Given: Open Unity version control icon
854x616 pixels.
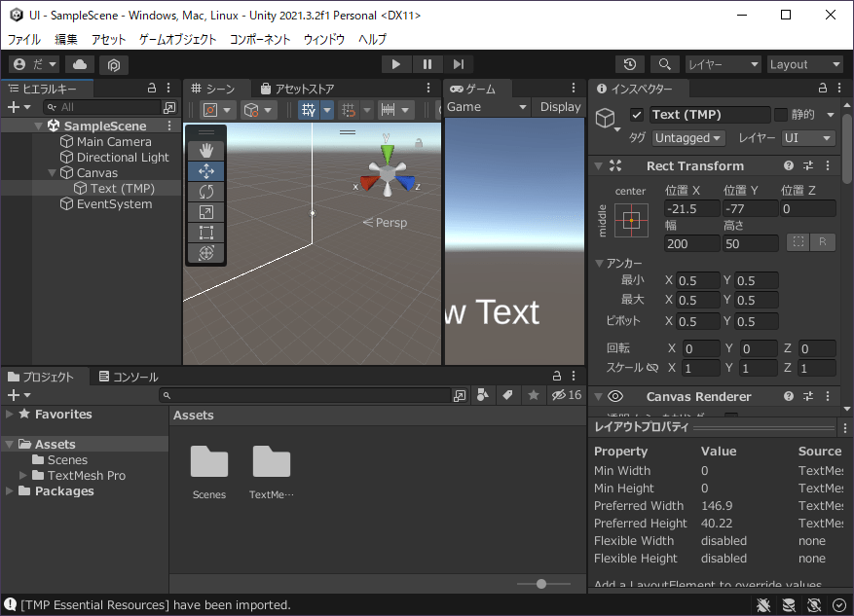Looking at the screenshot, I should [113, 65].
